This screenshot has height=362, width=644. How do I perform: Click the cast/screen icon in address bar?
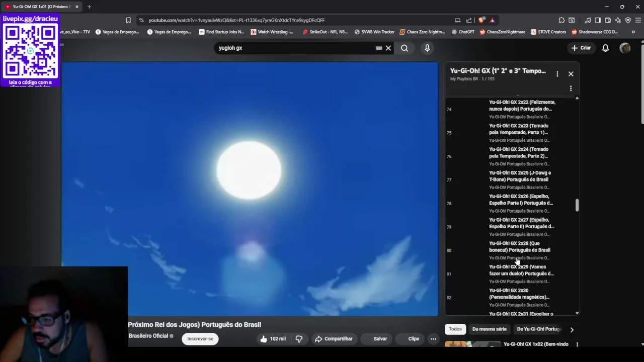pyautogui.click(x=457, y=20)
